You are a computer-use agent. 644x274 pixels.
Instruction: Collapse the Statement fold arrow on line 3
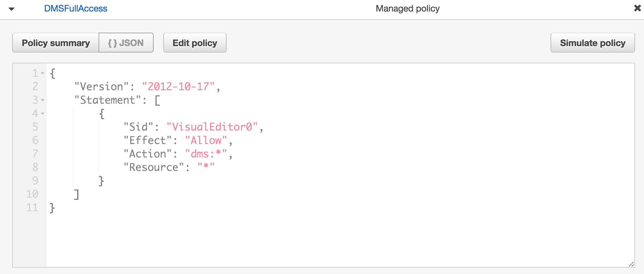tap(43, 100)
